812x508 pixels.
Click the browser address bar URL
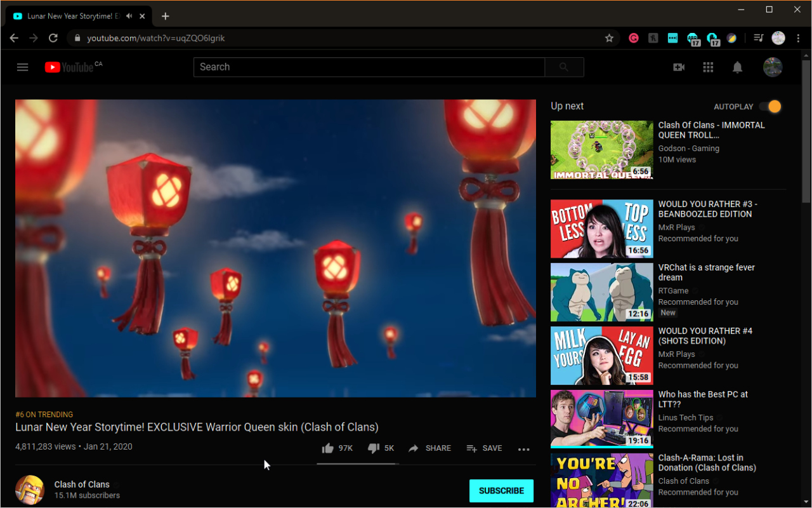click(156, 38)
